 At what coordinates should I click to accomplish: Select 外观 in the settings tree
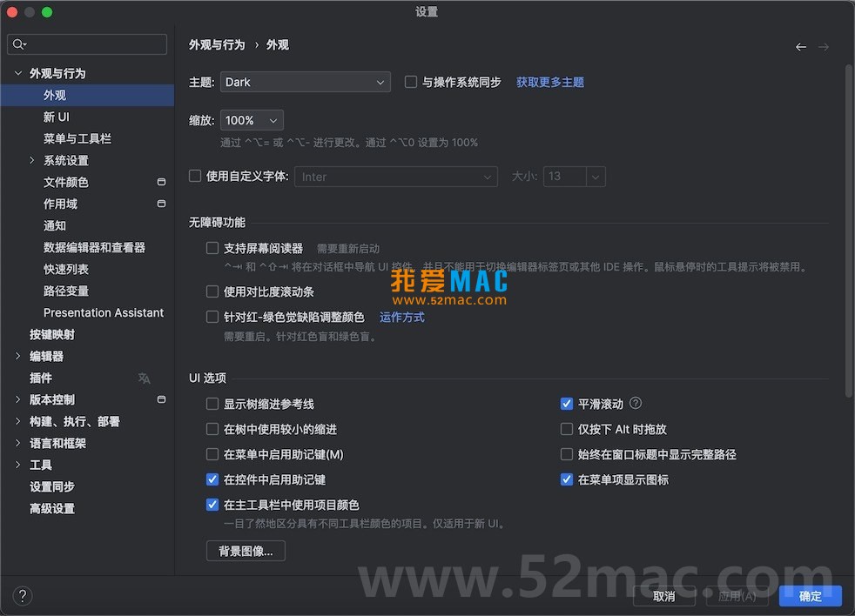(x=87, y=95)
